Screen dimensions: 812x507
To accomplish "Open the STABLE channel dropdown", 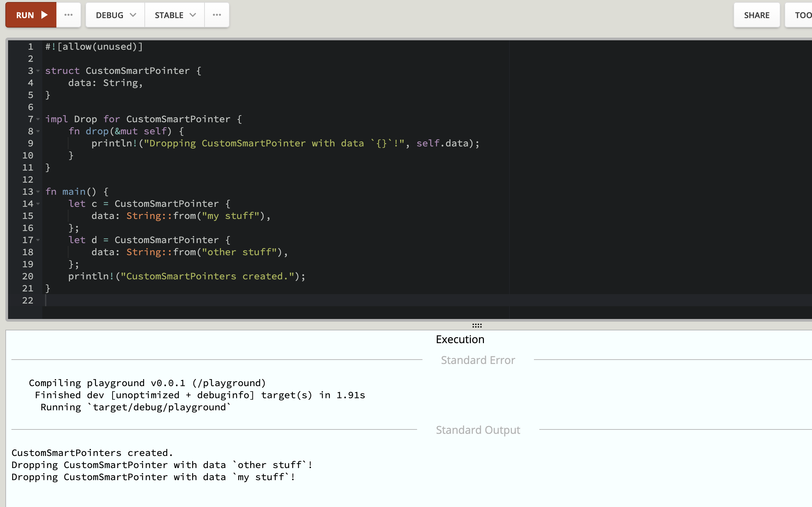I will pyautogui.click(x=175, y=15).
